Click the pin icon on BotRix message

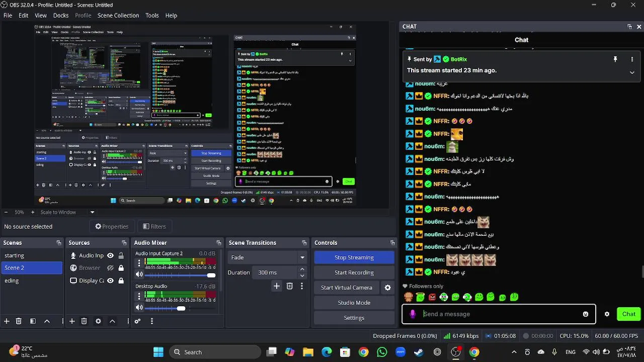pyautogui.click(x=615, y=59)
